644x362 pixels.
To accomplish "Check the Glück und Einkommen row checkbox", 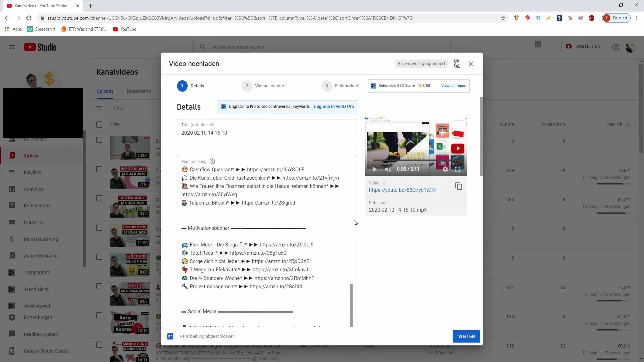I will pos(99,257).
